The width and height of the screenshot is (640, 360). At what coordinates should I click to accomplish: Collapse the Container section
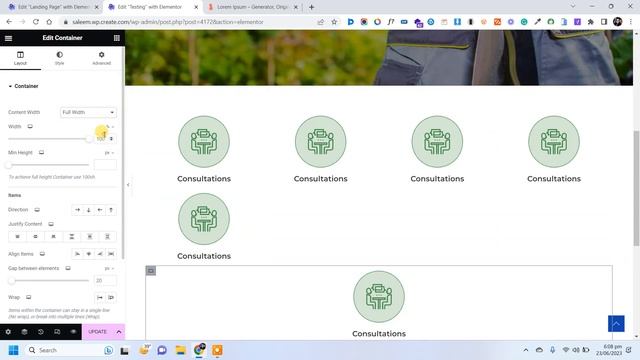[x=23, y=86]
